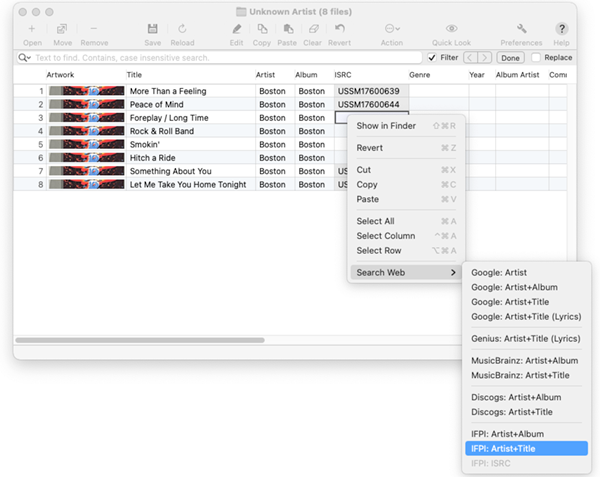Choose Revert in the context menu
The image size is (600, 477).
[406, 148]
